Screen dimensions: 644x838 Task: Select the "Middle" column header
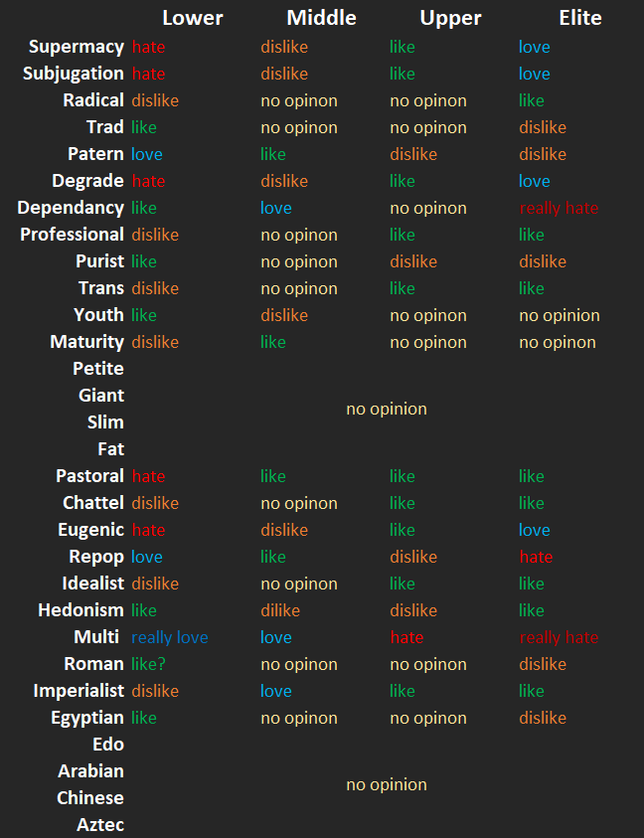[324, 18]
